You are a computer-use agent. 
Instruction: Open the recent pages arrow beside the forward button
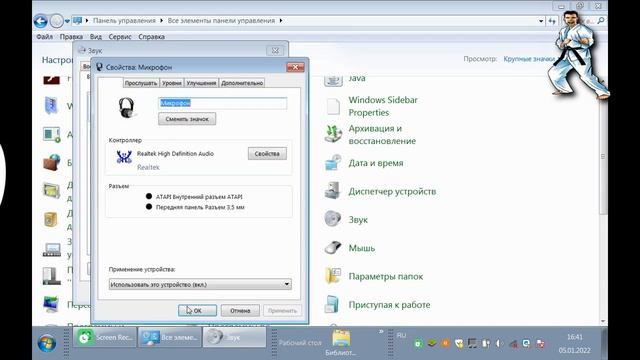click(x=67, y=21)
